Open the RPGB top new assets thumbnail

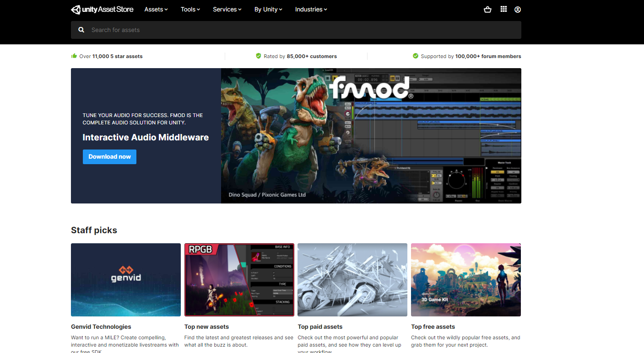[239, 280]
